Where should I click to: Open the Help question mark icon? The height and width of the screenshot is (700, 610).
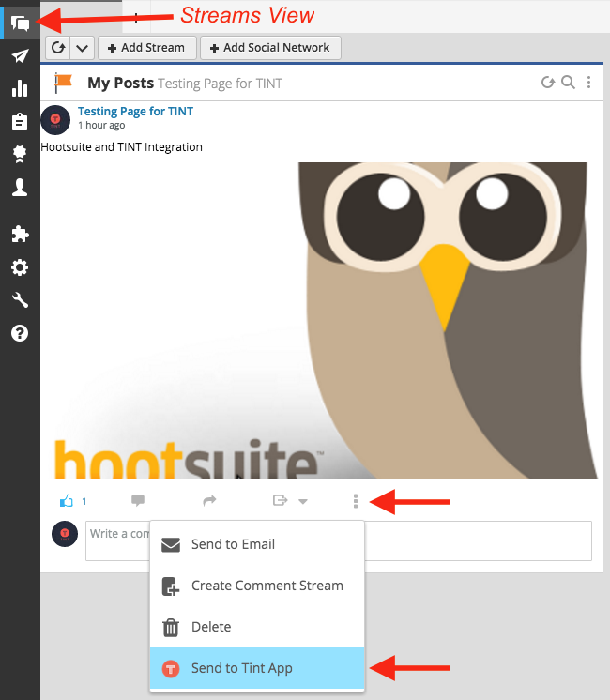click(20, 333)
